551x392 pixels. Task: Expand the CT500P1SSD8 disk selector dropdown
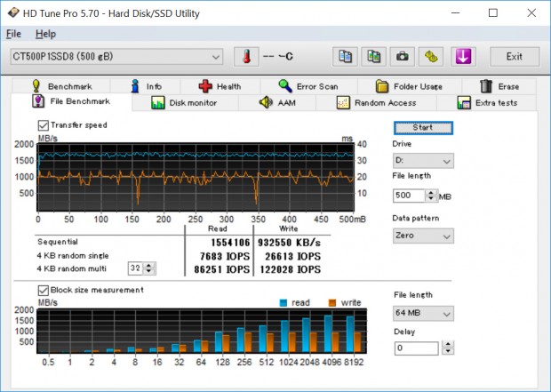click(x=116, y=57)
